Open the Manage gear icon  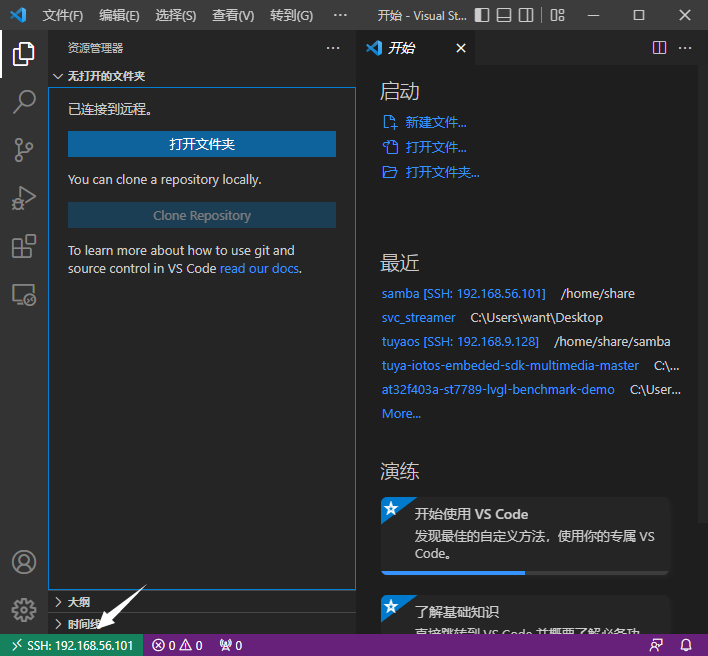(23, 610)
